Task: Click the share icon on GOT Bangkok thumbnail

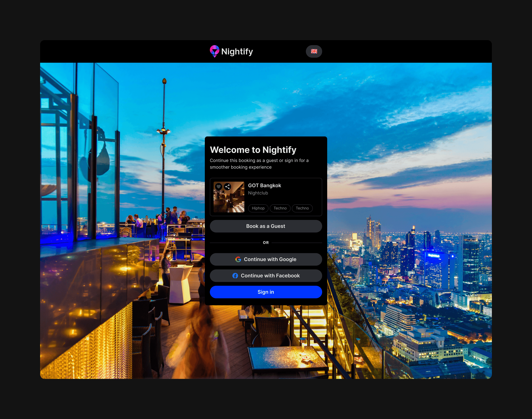Action: click(x=227, y=186)
